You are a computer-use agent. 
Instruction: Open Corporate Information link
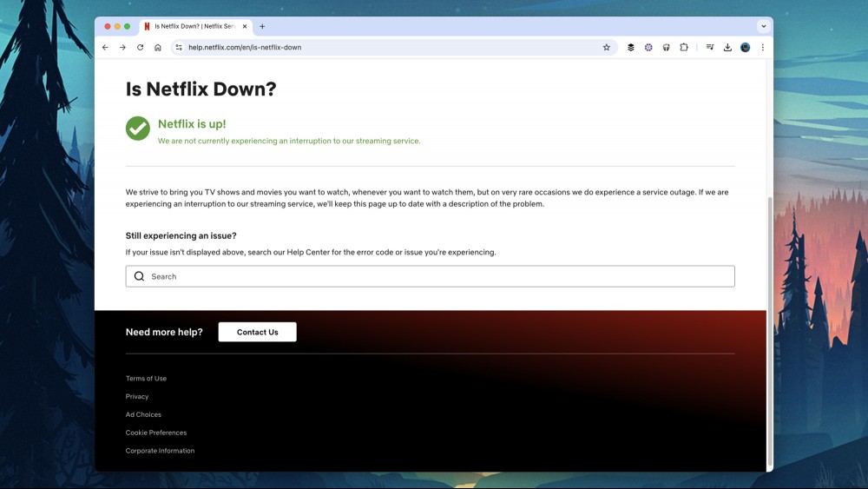pyautogui.click(x=160, y=451)
